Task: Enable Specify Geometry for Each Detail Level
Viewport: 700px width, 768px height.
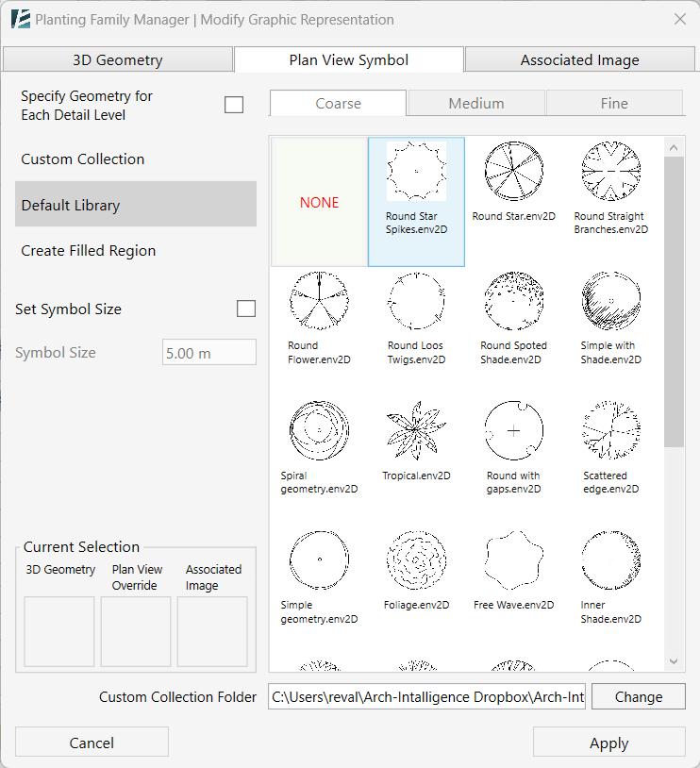Action: pos(234,104)
